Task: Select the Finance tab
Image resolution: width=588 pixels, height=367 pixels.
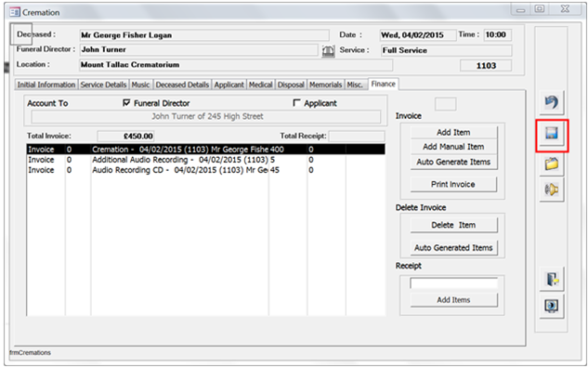Action: pyautogui.click(x=384, y=84)
